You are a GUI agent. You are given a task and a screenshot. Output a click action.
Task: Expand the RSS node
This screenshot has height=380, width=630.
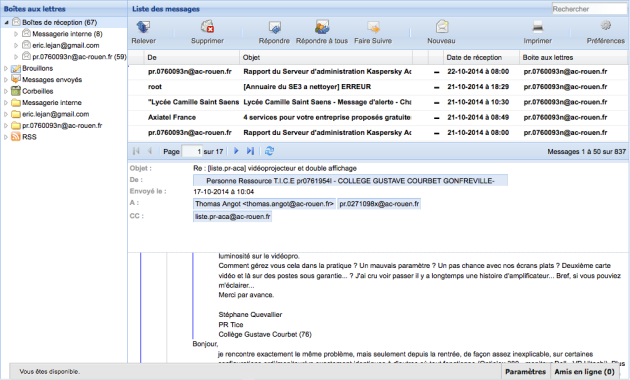[6, 137]
